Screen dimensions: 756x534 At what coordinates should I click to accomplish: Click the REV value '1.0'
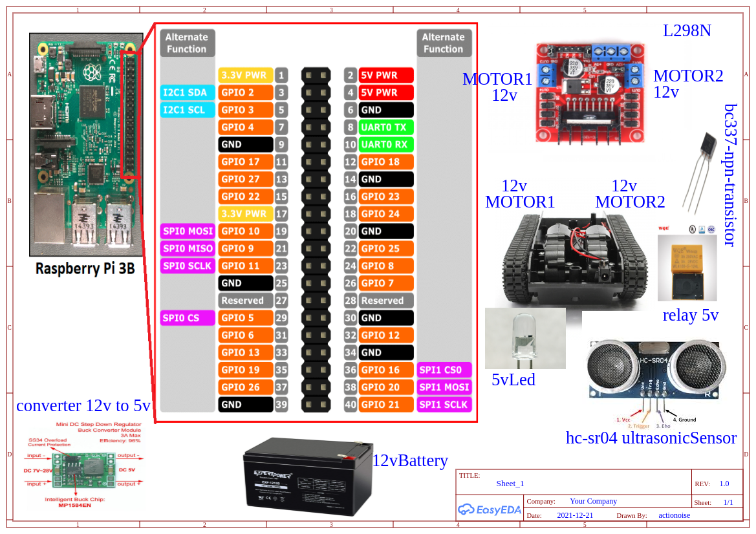pyautogui.click(x=724, y=484)
